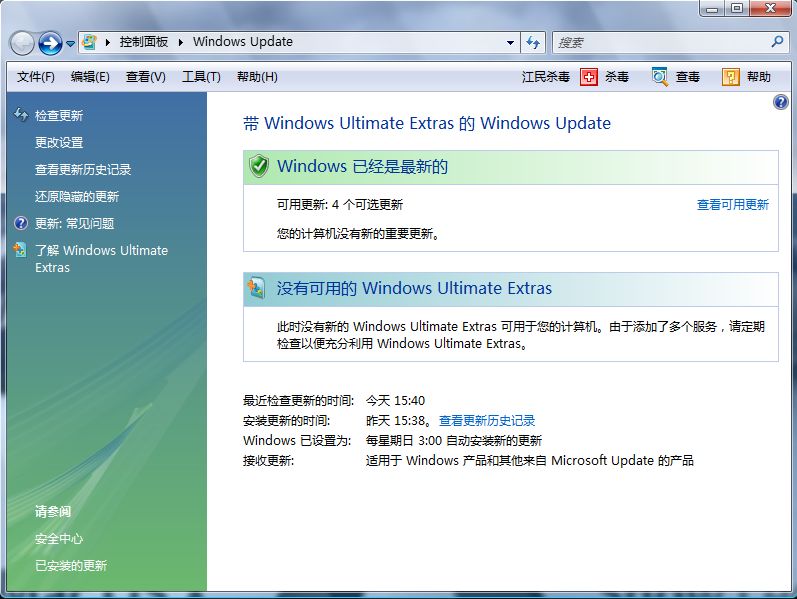Open 了解 Windows Ultimate Extras sidebar link

101,259
